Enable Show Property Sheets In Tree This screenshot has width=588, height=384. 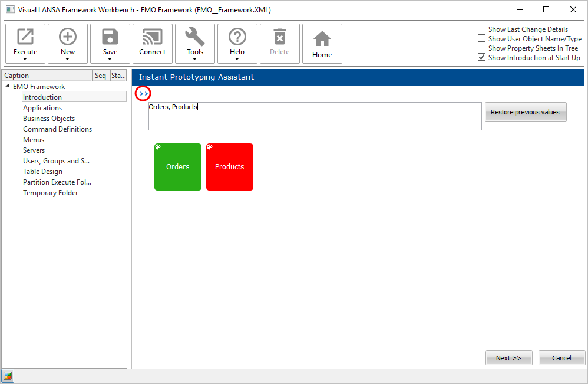[481, 48]
